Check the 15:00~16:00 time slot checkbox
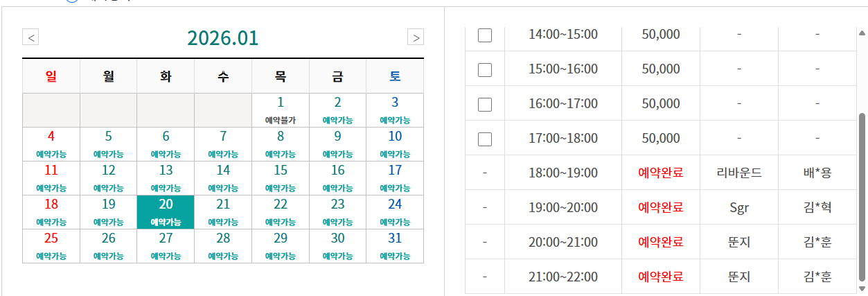Viewport: 868px width, 296px height. [x=485, y=69]
